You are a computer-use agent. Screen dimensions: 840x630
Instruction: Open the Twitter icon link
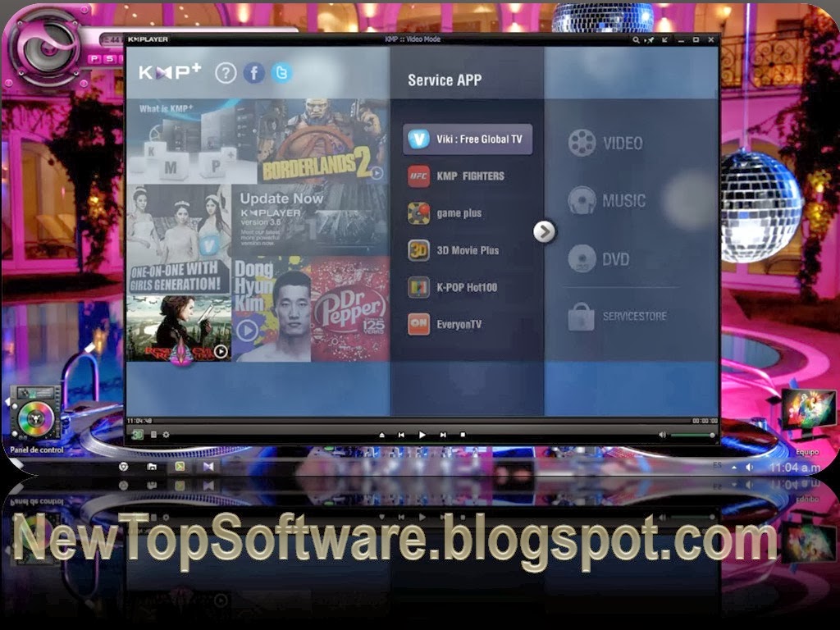[x=282, y=73]
